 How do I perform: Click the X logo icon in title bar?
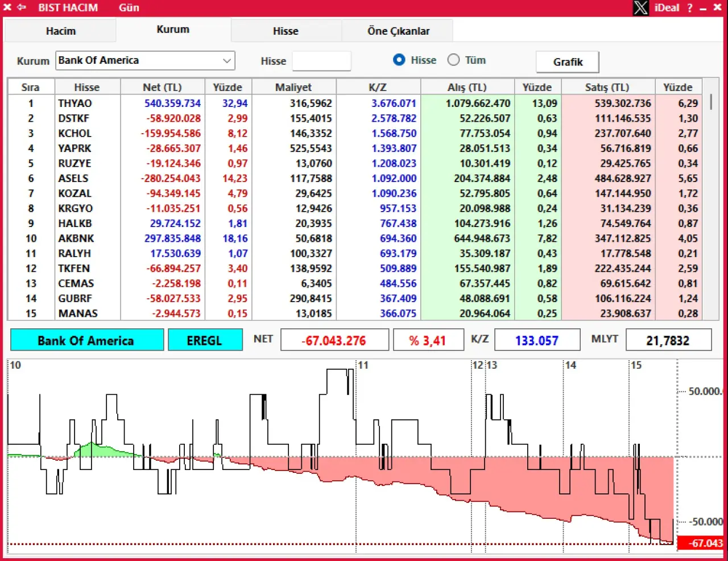[641, 8]
